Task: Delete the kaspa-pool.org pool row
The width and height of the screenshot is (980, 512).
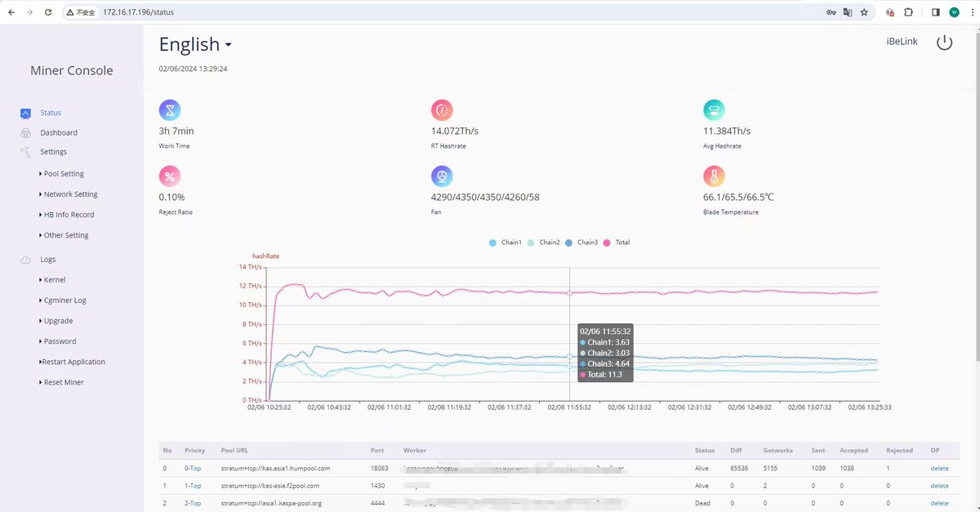Action: pyautogui.click(x=939, y=503)
